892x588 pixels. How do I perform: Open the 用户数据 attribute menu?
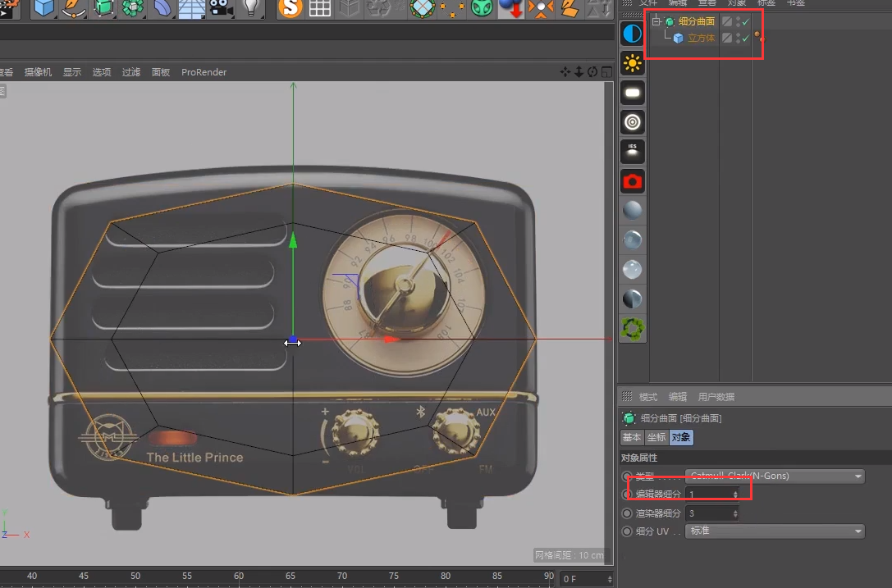click(x=716, y=397)
